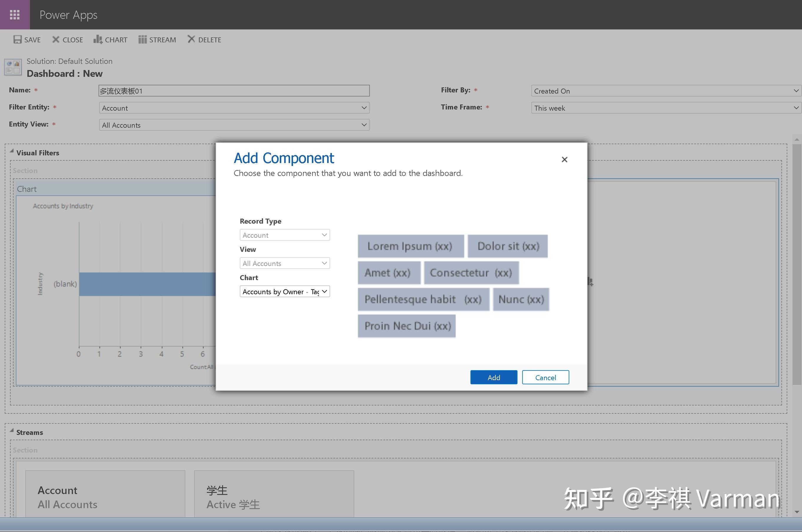Collapse the Streams section

coord(12,431)
